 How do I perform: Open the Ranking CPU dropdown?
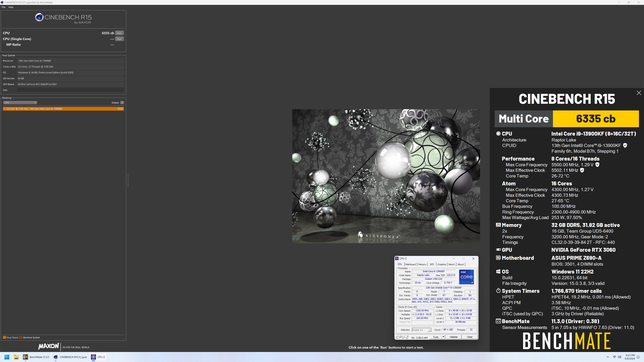(20, 103)
